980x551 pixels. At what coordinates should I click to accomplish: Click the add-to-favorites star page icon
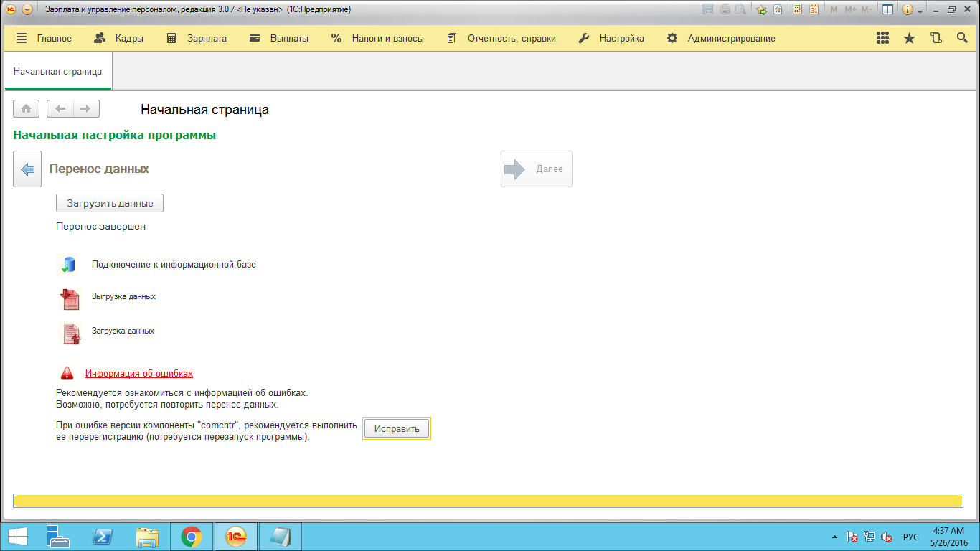pos(777,9)
